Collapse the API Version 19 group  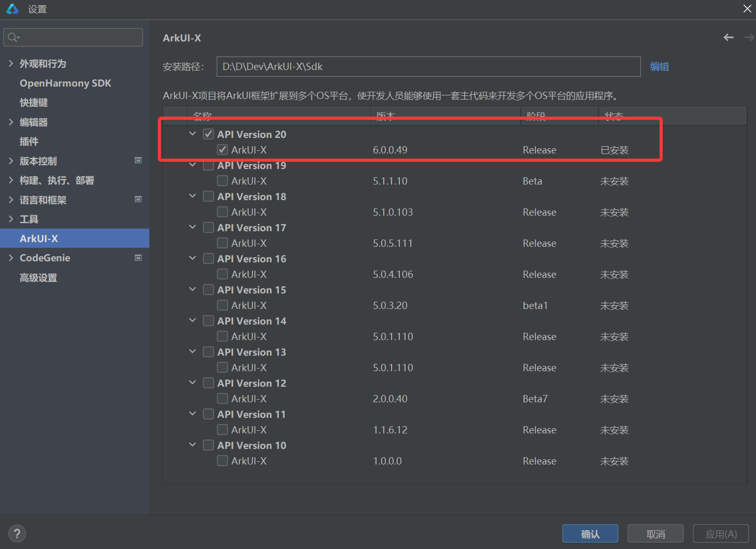[x=192, y=165]
